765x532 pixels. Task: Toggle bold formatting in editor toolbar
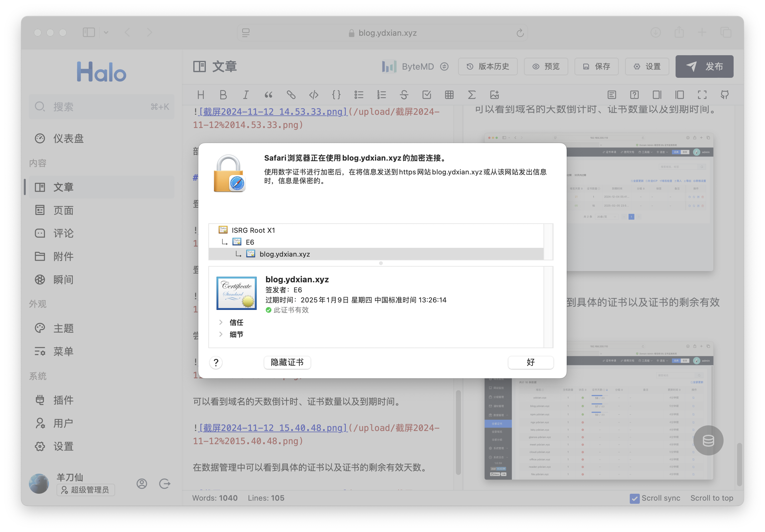[x=223, y=95]
